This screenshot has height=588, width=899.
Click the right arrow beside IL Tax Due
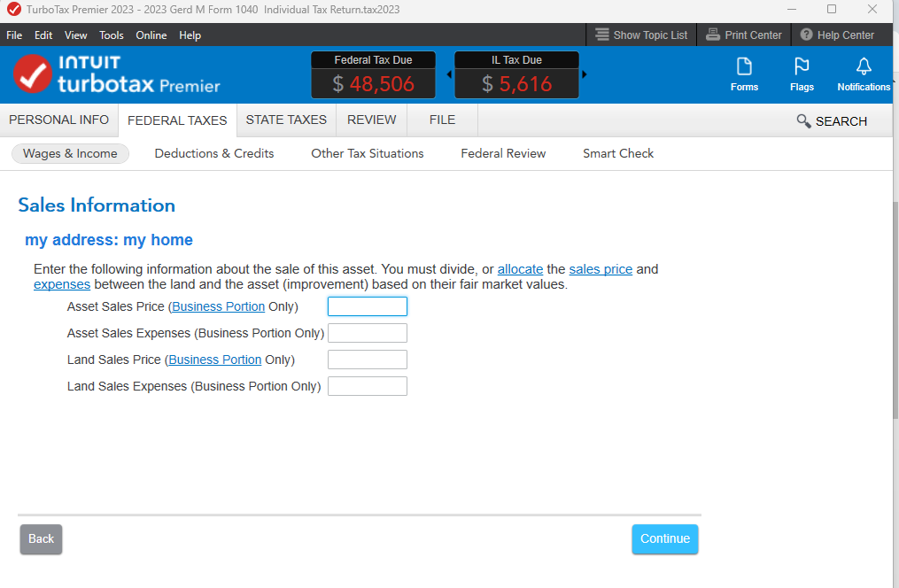click(x=585, y=74)
